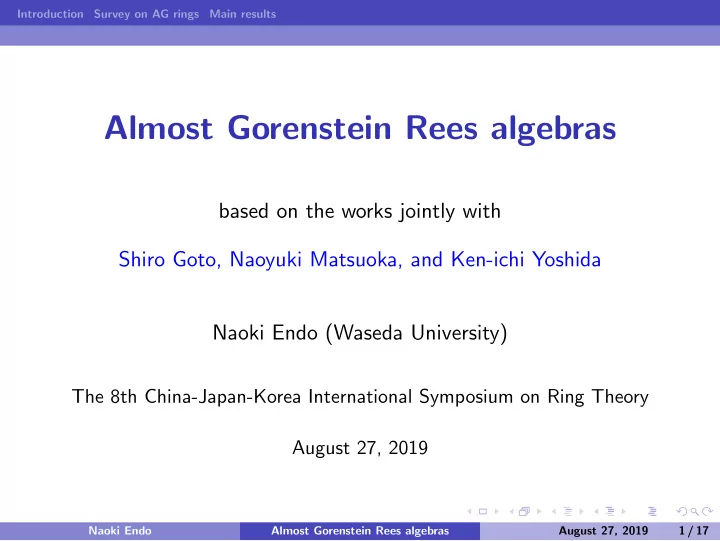Click the slide rectangle navigation icon
This screenshot has height=541, width=720.
click(483, 511)
